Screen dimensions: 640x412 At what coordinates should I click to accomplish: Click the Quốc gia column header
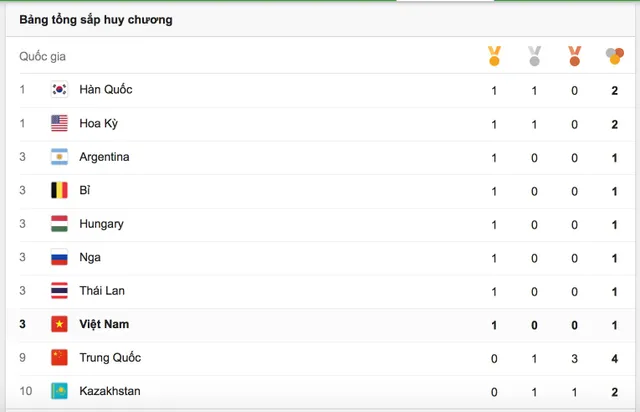pyautogui.click(x=42, y=56)
